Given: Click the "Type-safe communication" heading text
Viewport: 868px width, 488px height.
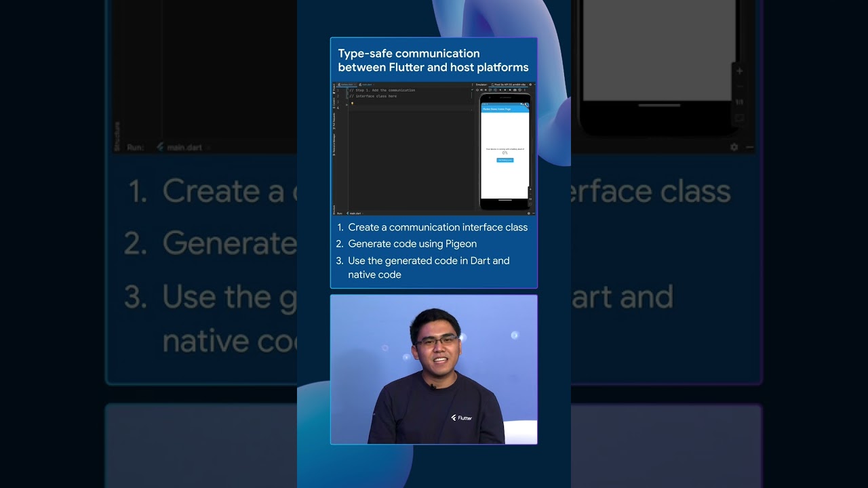Looking at the screenshot, I should click(409, 54).
